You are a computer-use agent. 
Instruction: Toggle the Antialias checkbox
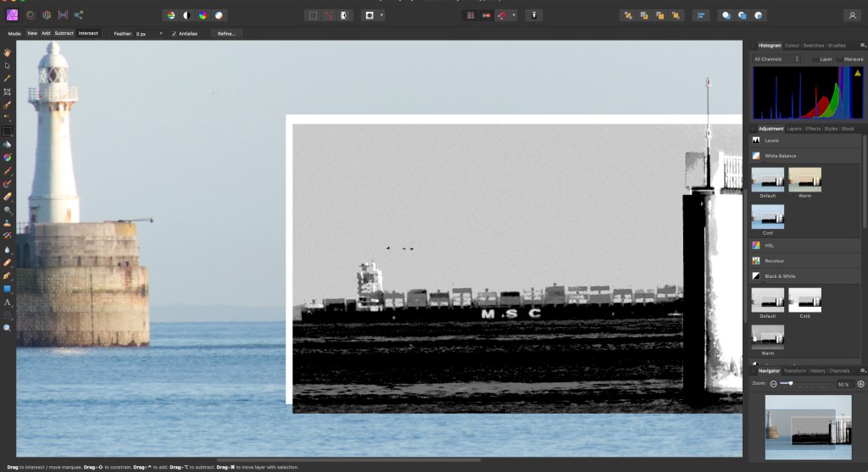pyautogui.click(x=174, y=33)
